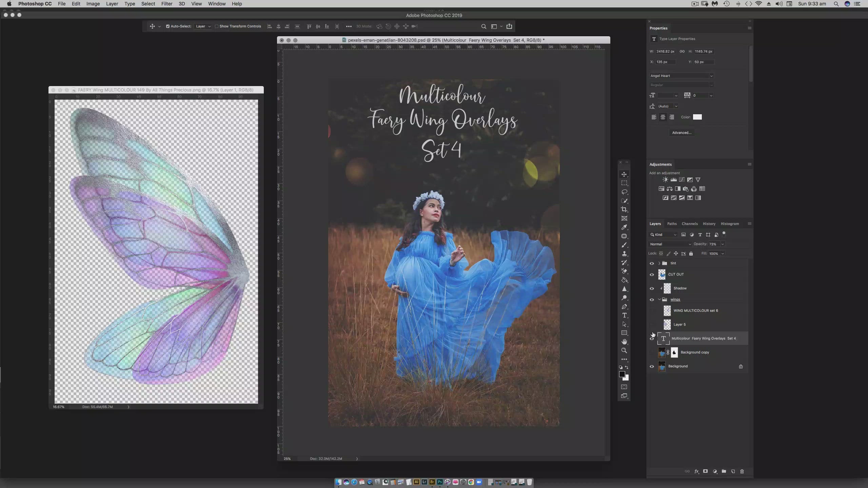
Task: Open the text Color swatch
Action: click(x=698, y=117)
